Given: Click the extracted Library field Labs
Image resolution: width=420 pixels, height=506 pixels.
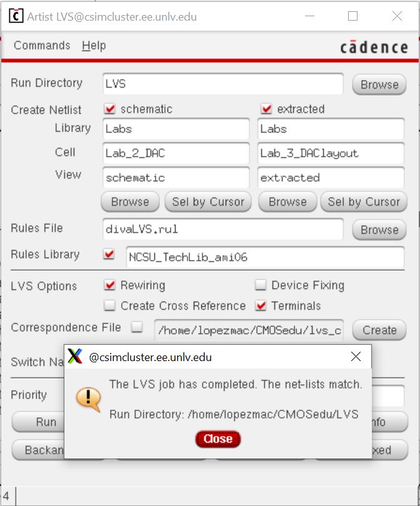Looking at the screenshot, I should click(x=331, y=129).
